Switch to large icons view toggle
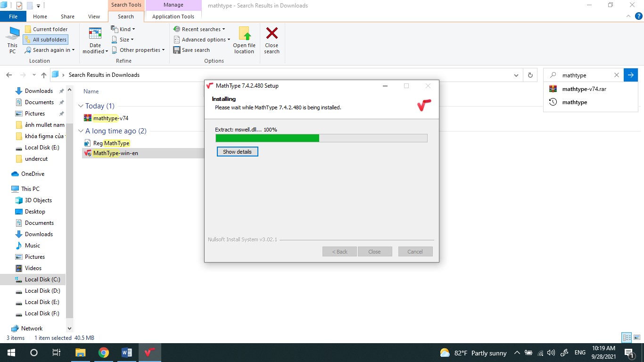Screen dimensions: 644x362 (636, 337)
